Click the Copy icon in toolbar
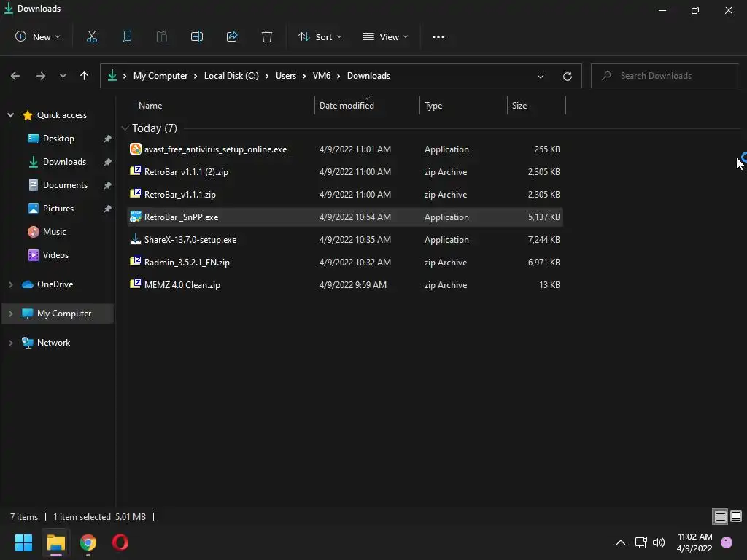The image size is (747, 560). coord(127,36)
